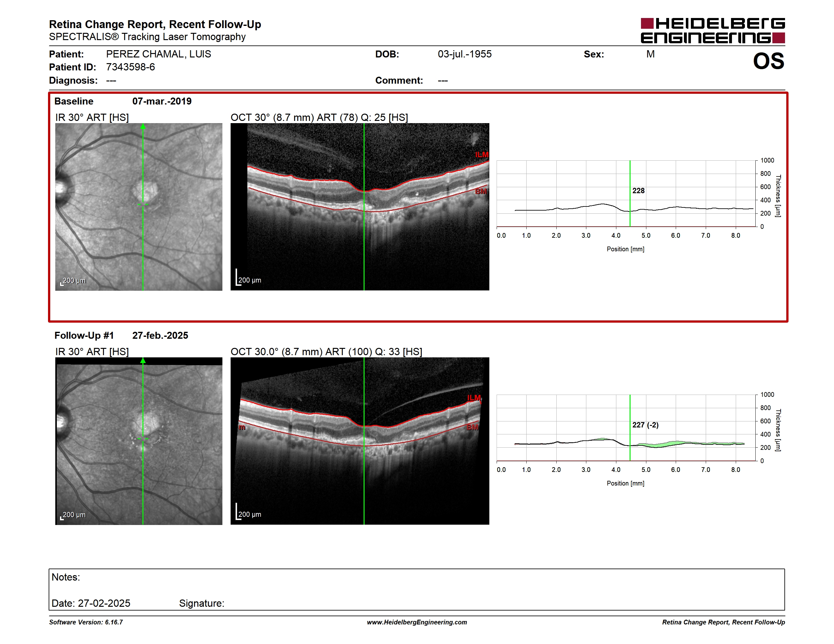Click the ILM label on follow-up OCT
Screen dimensions: 834x644
[474, 398]
